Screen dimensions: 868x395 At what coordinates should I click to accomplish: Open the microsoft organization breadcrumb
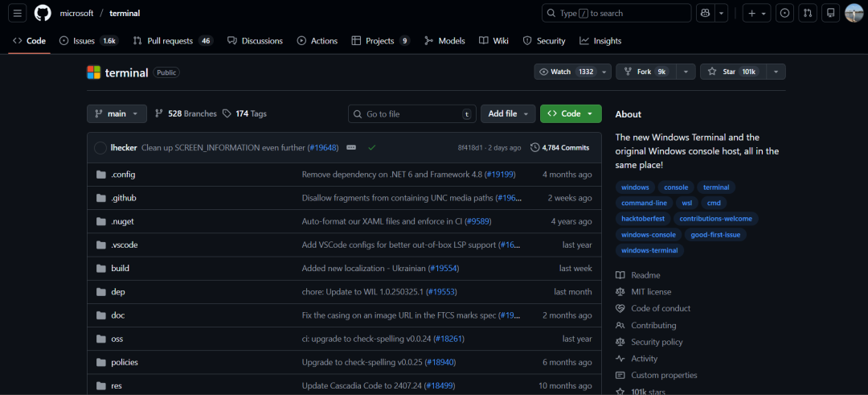click(76, 14)
